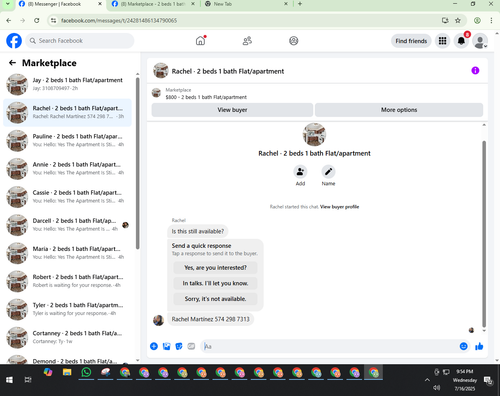The image size is (500, 396).
Task: Open Task View on the taskbar
Action: [28, 380]
